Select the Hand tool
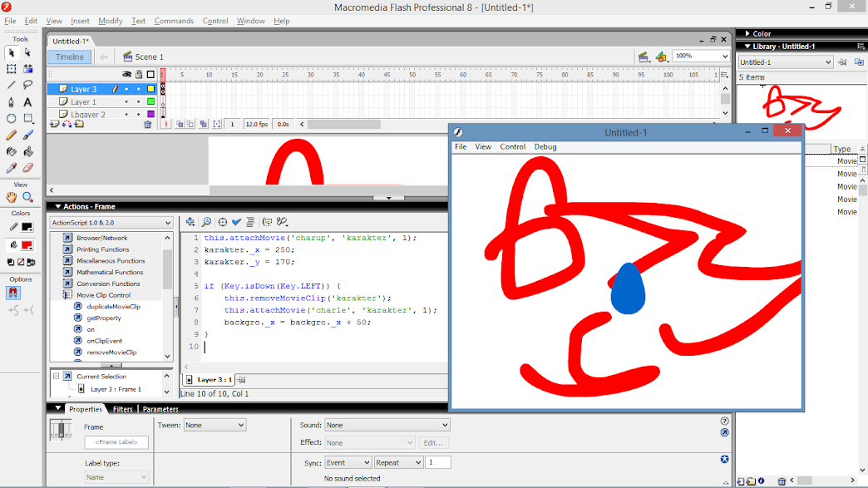 tap(12, 197)
